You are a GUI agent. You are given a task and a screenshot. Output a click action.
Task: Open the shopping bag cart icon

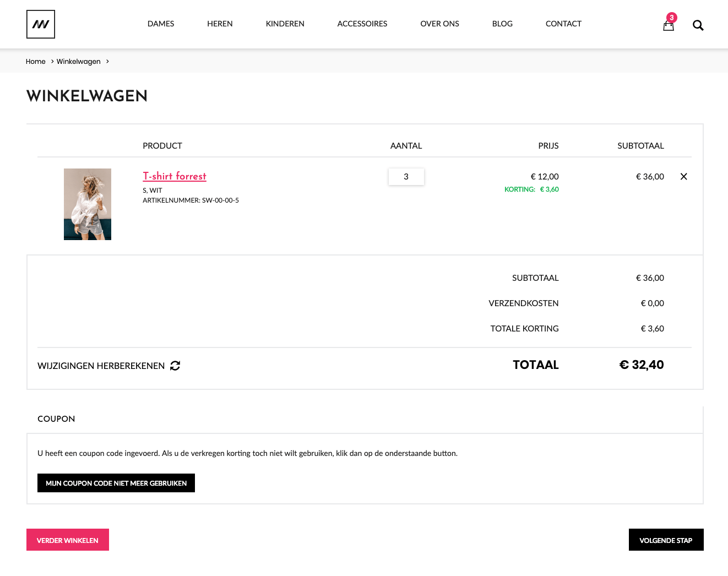click(x=669, y=25)
